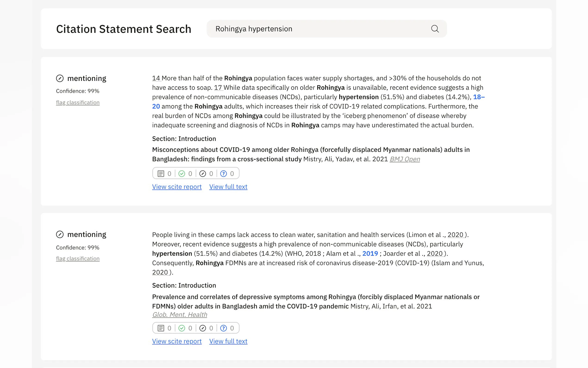This screenshot has height=368, width=588.
Task: Click the mentioning icon beside second result label
Action: click(60, 234)
